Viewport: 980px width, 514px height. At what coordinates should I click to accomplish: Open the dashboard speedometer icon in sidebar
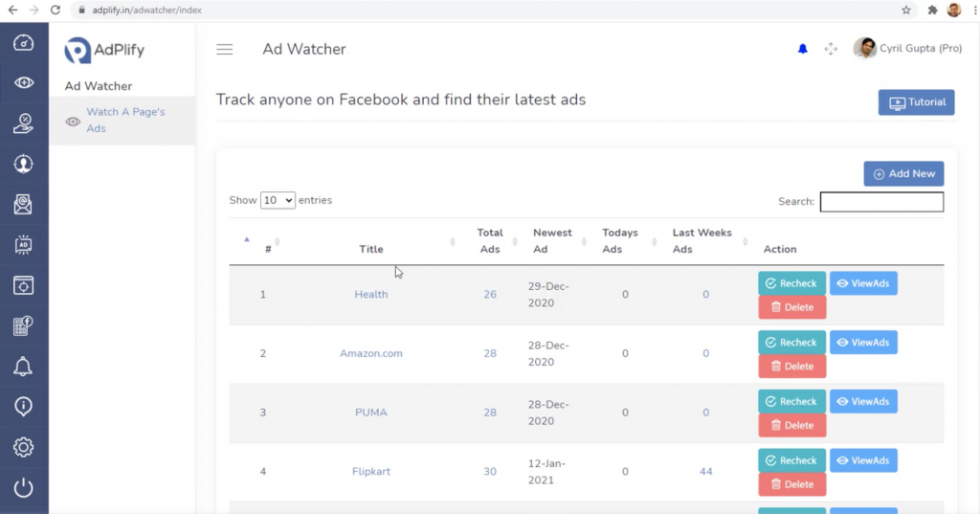tap(24, 43)
